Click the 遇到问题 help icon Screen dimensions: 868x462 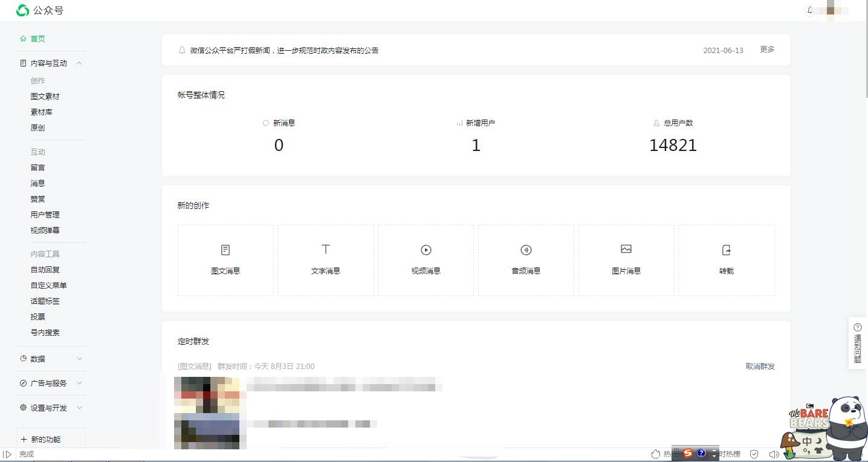(x=857, y=327)
